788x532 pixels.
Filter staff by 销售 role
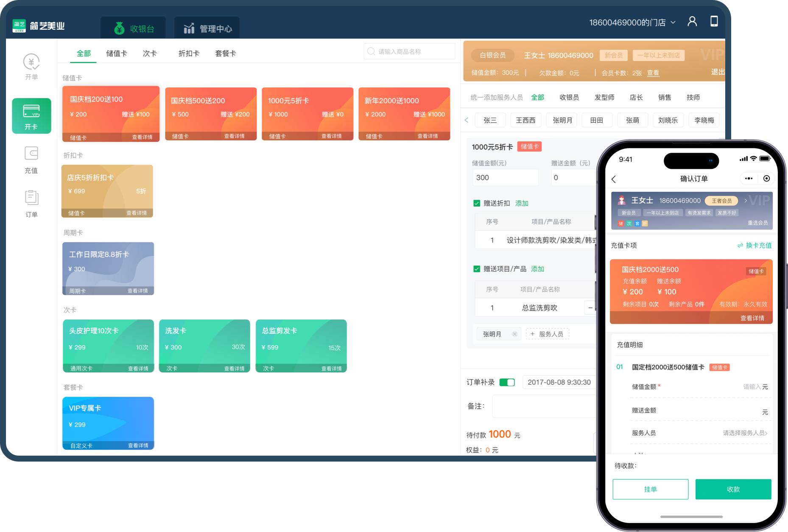[x=665, y=97]
